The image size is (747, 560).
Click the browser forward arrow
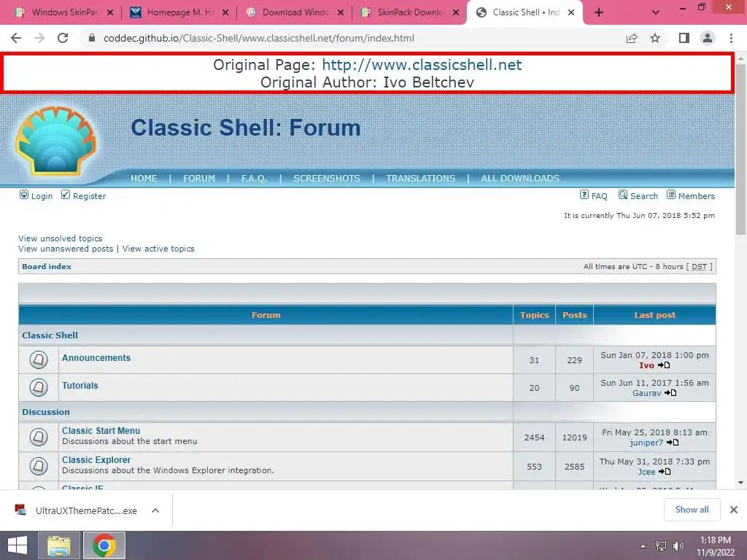(x=39, y=38)
